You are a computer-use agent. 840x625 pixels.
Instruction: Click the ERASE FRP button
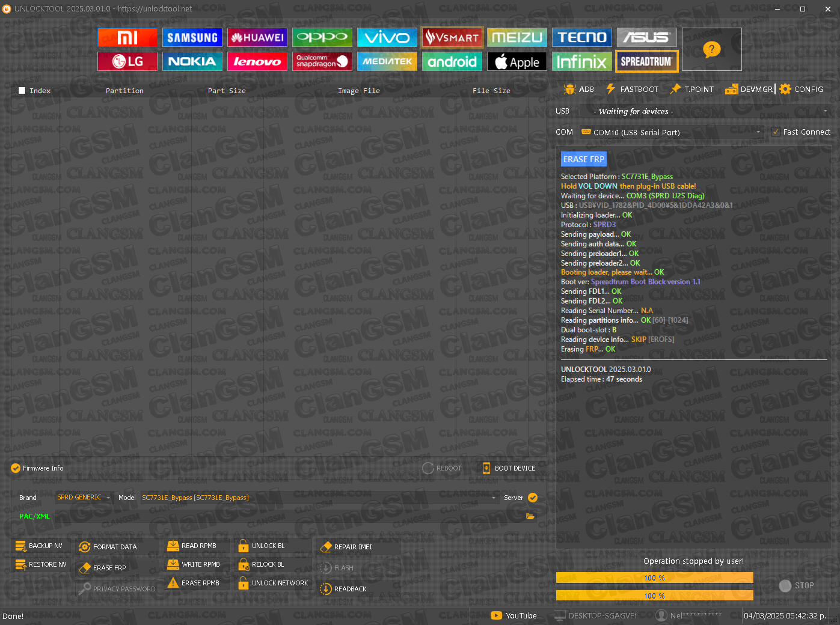102,568
